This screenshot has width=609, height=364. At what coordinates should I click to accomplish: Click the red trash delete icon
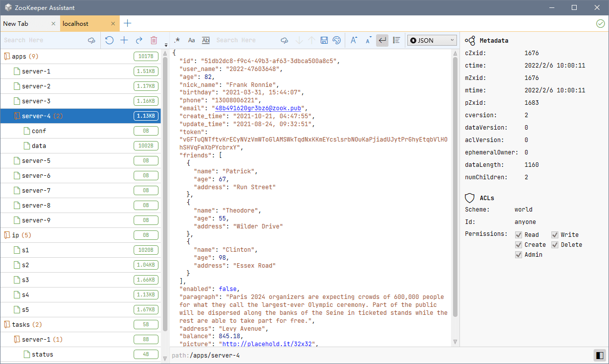tap(154, 40)
